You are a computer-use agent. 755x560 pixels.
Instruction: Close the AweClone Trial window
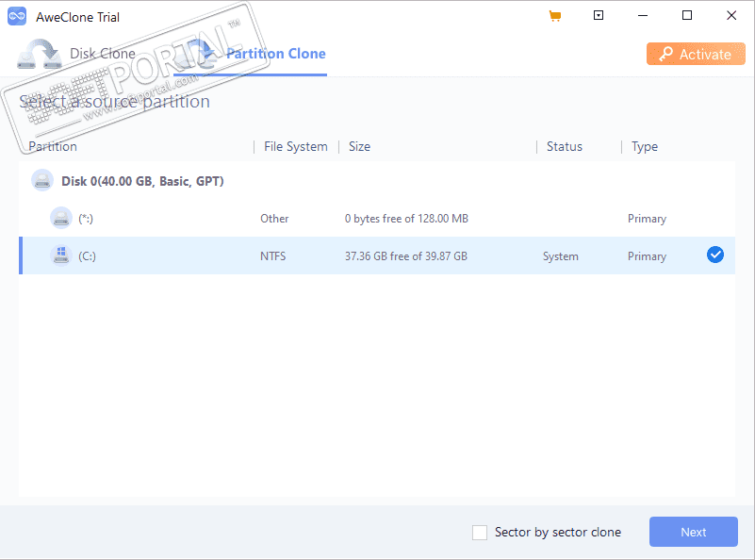click(x=730, y=15)
